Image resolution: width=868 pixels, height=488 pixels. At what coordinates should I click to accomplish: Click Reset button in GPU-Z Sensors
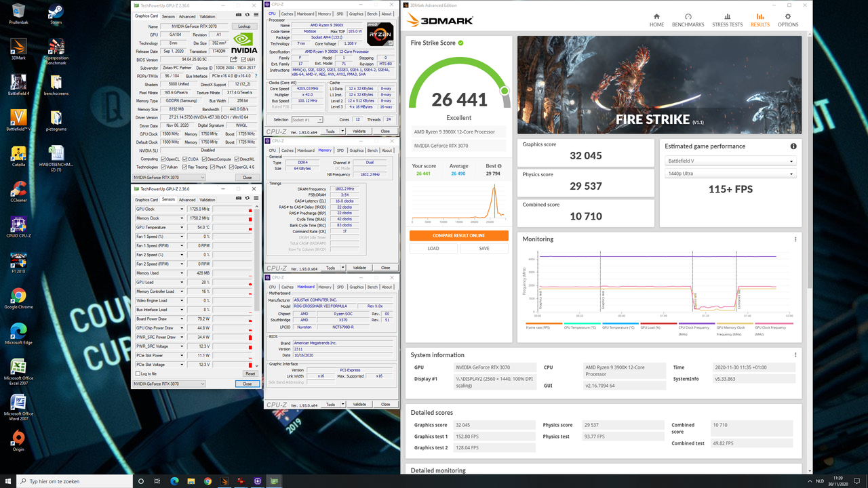tap(250, 373)
